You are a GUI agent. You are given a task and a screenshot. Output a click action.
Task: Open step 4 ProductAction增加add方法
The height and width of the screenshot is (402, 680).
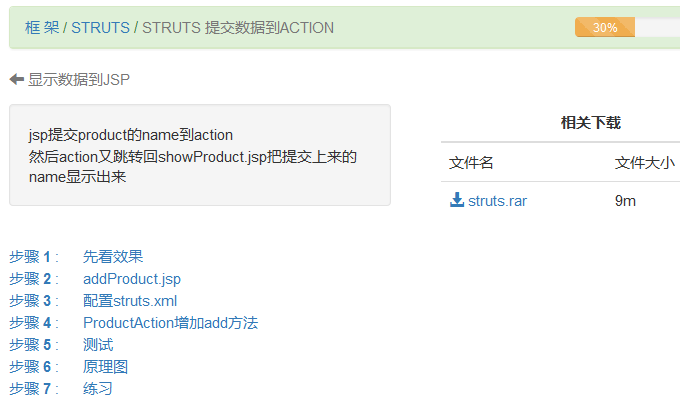click(170, 323)
